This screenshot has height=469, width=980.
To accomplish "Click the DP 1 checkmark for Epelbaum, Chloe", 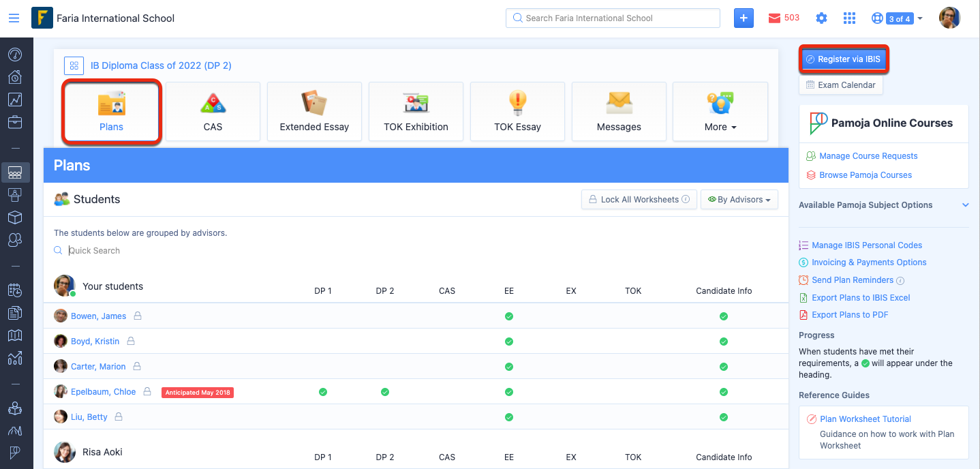I will tap(323, 392).
